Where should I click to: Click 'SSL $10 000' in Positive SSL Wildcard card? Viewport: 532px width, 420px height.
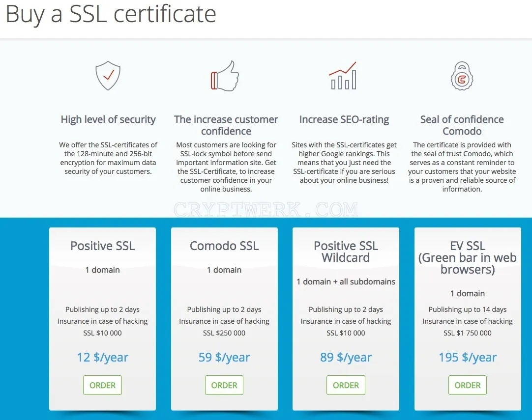pos(346,333)
